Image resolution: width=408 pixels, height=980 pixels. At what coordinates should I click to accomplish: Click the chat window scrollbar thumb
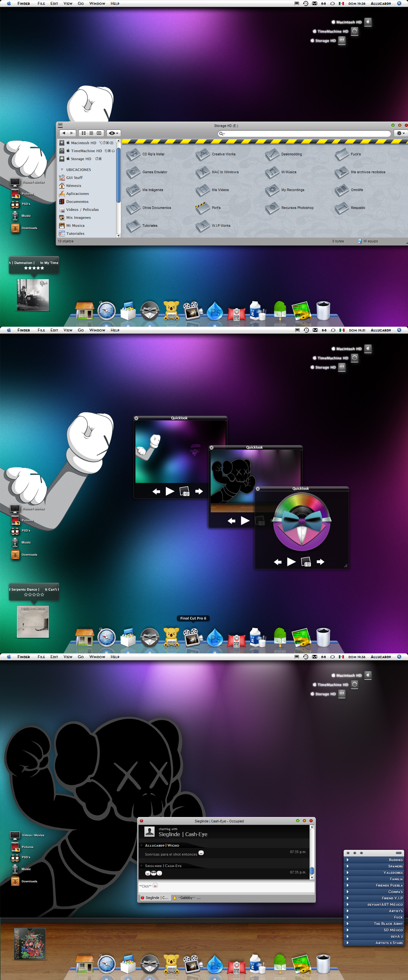tap(312, 871)
